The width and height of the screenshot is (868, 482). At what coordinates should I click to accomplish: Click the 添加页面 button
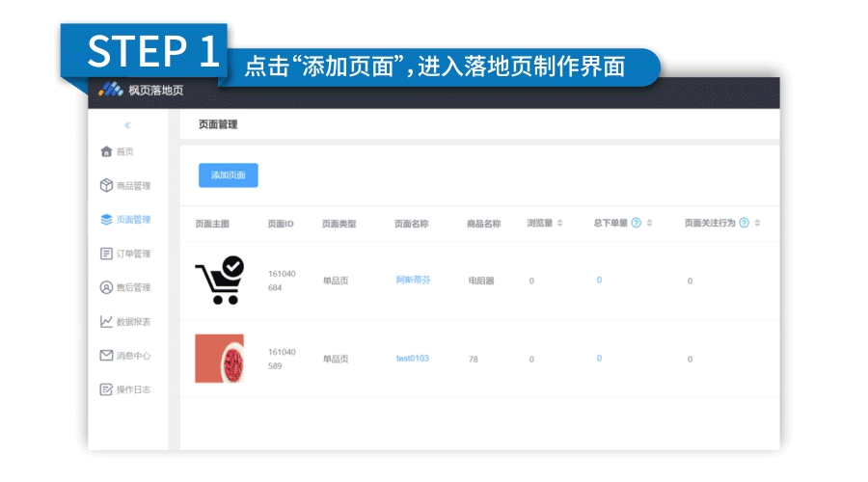[x=228, y=175]
